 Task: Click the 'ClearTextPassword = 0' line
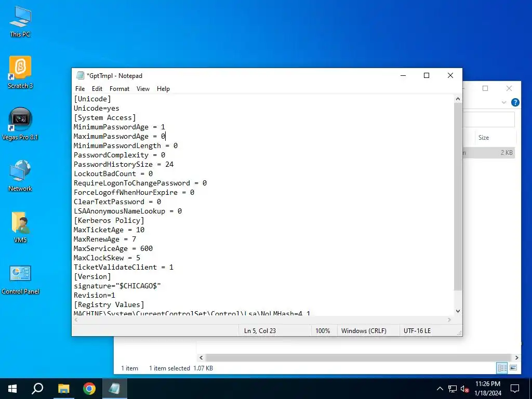tap(117, 202)
